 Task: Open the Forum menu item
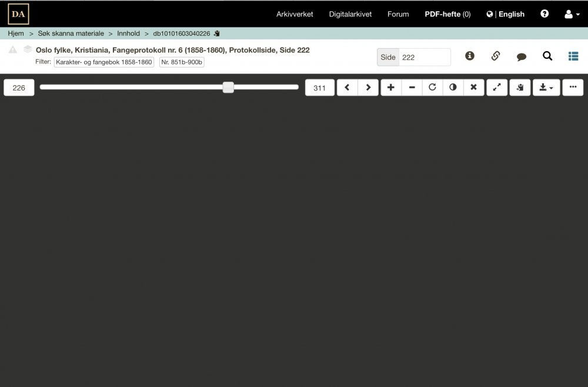[x=398, y=14]
